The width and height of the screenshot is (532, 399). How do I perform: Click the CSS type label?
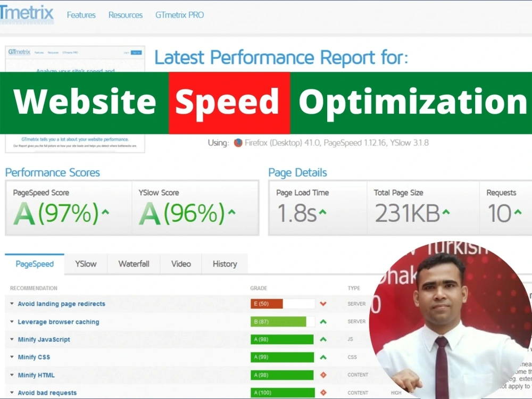point(352,357)
